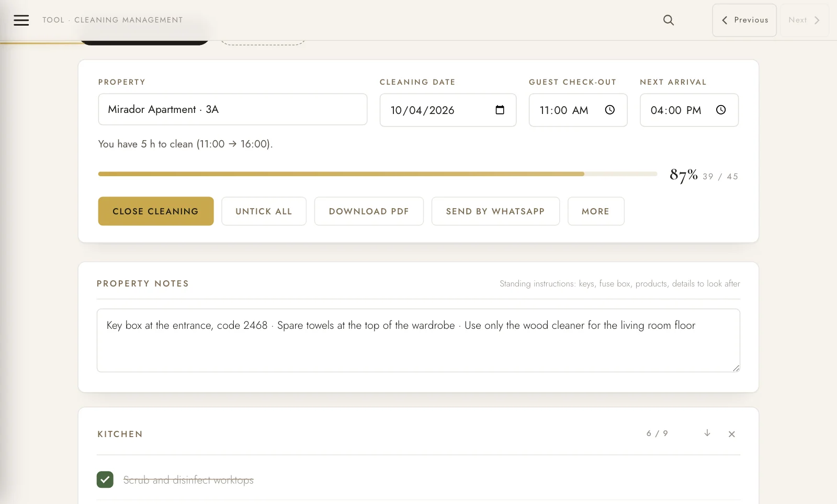Move the Kitchen section down
Image resolution: width=837 pixels, height=504 pixels.
tap(707, 433)
